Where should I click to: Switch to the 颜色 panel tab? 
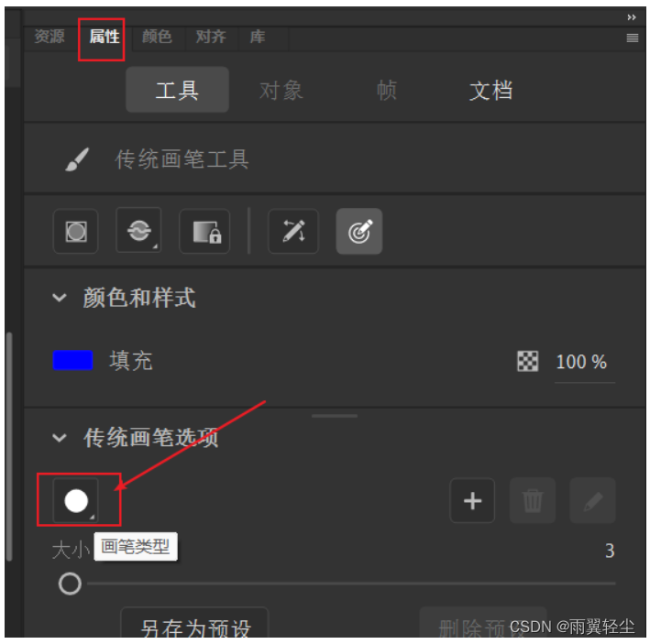pos(157,37)
